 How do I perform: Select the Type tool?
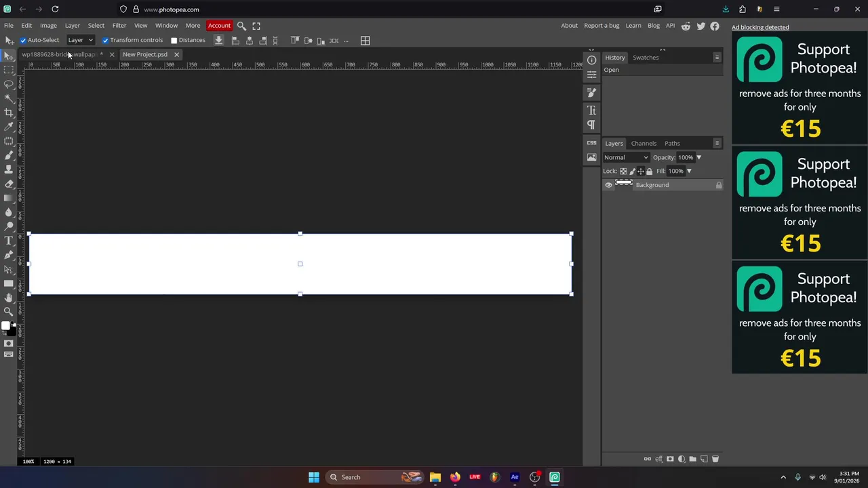(9, 241)
